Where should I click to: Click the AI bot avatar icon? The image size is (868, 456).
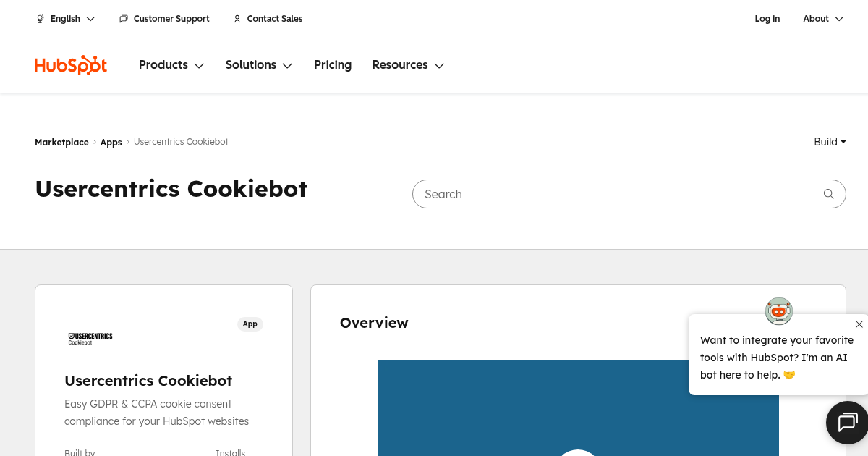(779, 311)
